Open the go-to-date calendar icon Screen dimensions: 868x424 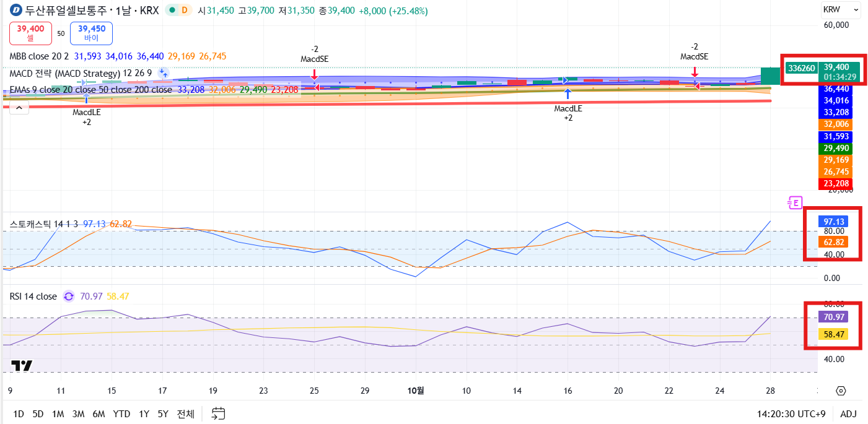tap(218, 414)
